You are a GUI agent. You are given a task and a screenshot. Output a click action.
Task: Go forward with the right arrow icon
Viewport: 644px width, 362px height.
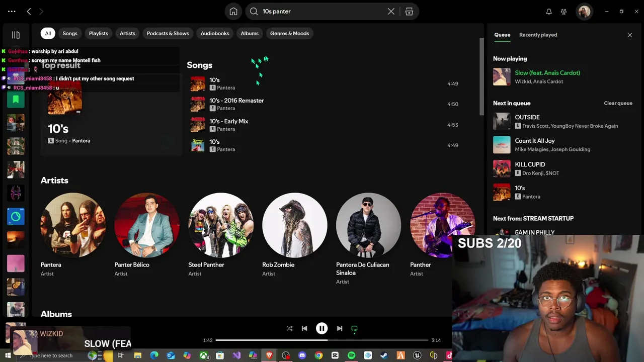coord(41,11)
